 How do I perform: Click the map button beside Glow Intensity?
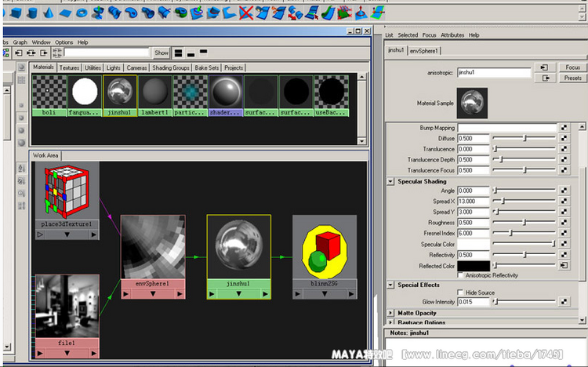(564, 302)
